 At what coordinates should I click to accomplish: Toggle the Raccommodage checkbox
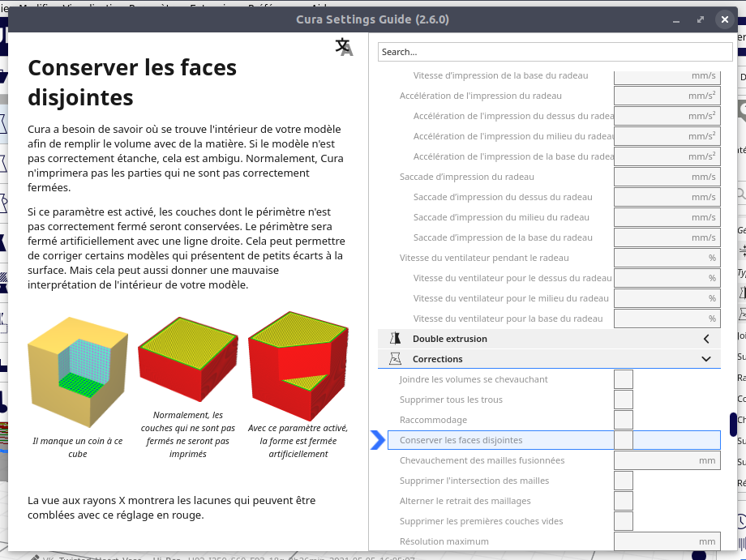624,420
